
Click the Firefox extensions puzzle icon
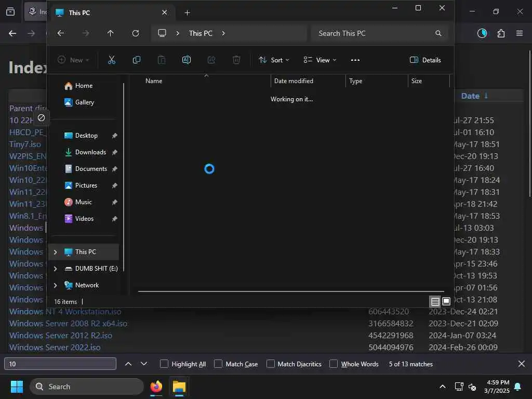501,33
